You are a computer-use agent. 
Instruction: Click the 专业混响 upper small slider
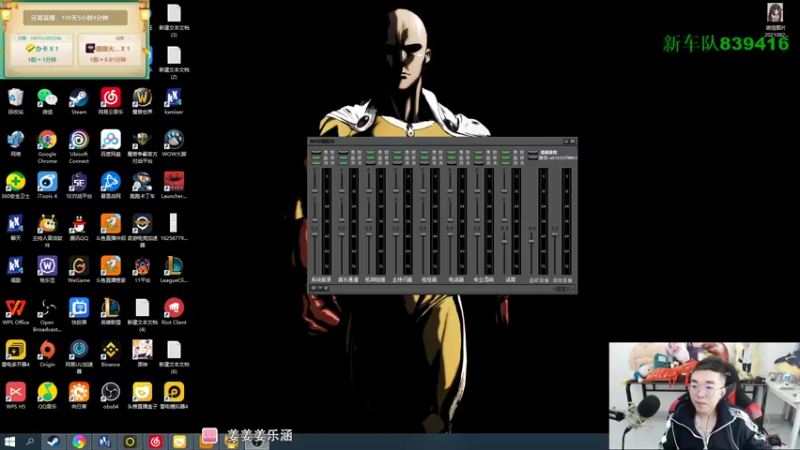click(x=477, y=190)
